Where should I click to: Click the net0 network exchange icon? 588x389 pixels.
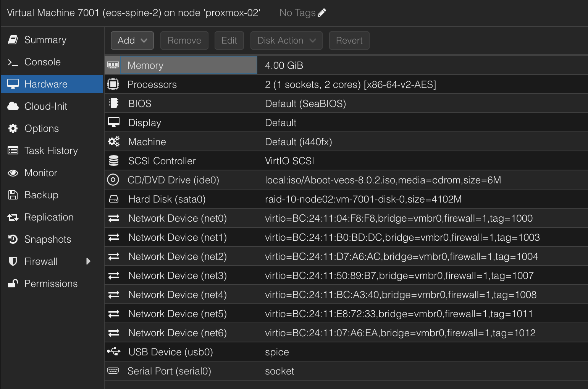113,218
